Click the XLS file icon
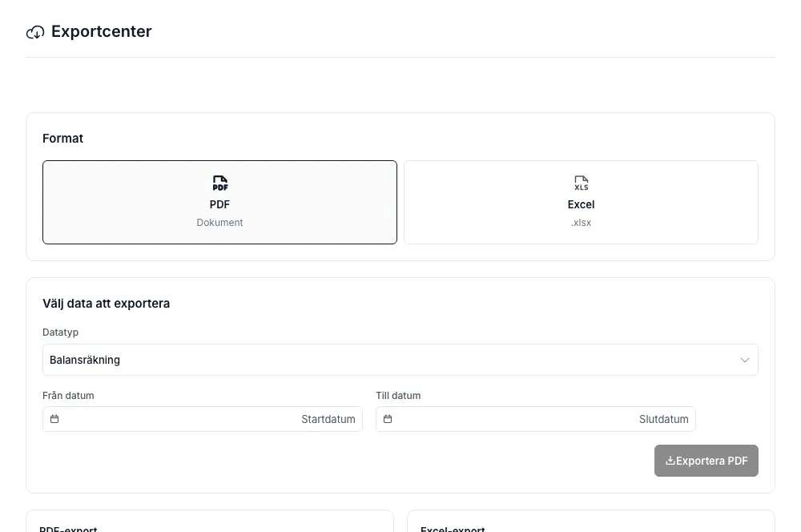Screen dimensions: 801x532 coord(582,183)
